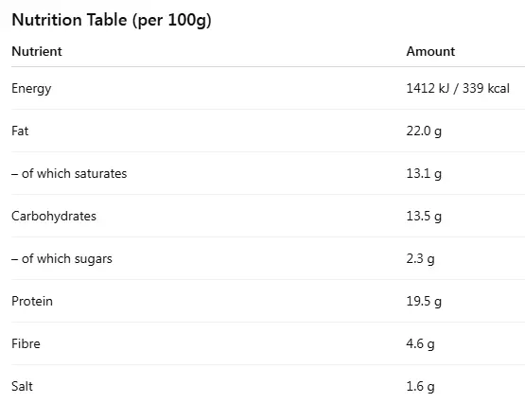
Task: Click the Protein row label
Action: (x=32, y=301)
